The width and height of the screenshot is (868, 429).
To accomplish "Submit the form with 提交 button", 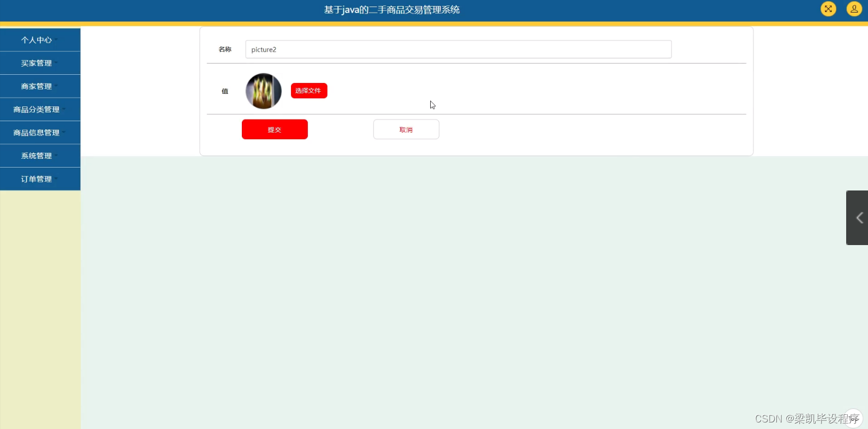I will pyautogui.click(x=275, y=129).
